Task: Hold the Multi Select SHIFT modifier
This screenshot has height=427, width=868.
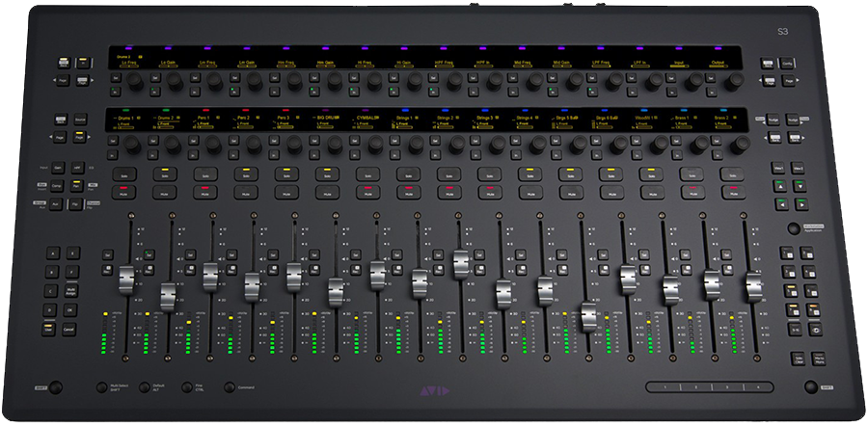Action: 101,387
